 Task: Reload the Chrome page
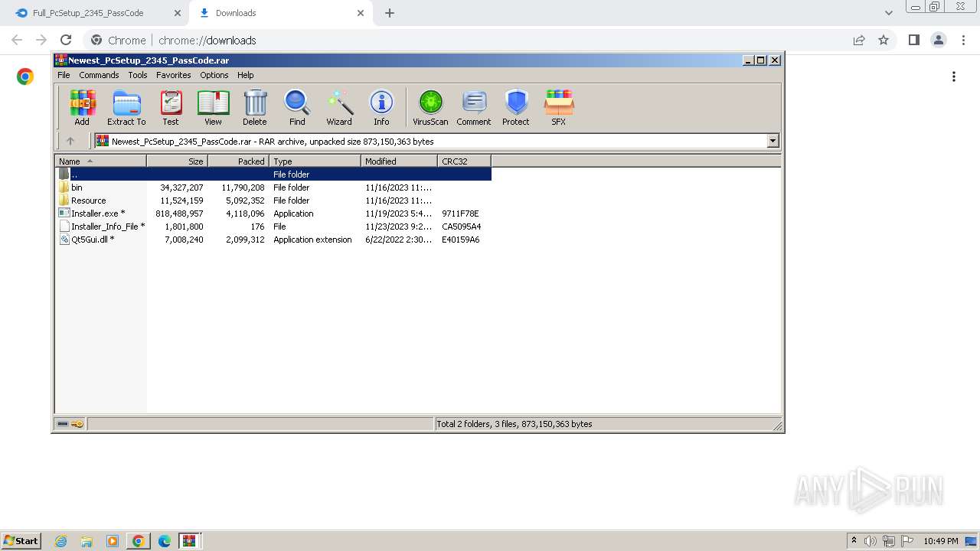[x=66, y=40]
